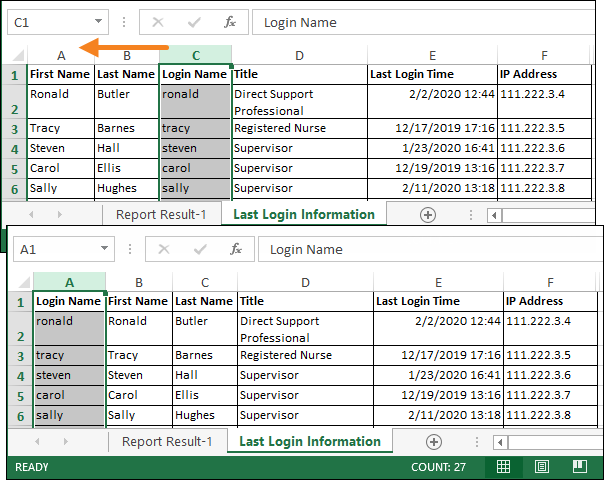The width and height of the screenshot is (605, 481).
Task: Select Last Login Information tab in lower window
Action: click(x=310, y=442)
